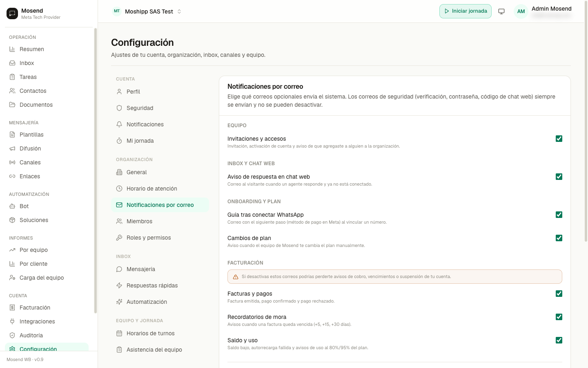Open the General organization settings

tap(160, 172)
